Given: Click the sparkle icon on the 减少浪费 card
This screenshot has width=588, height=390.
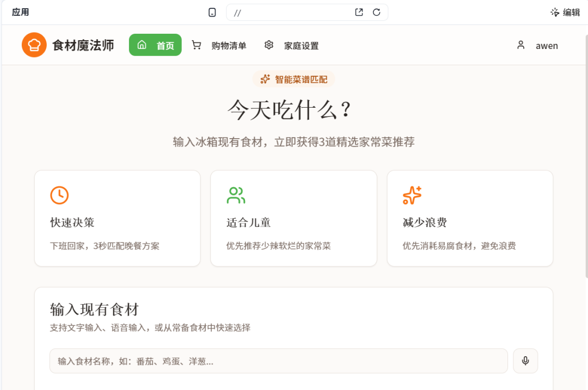Looking at the screenshot, I should coord(412,195).
